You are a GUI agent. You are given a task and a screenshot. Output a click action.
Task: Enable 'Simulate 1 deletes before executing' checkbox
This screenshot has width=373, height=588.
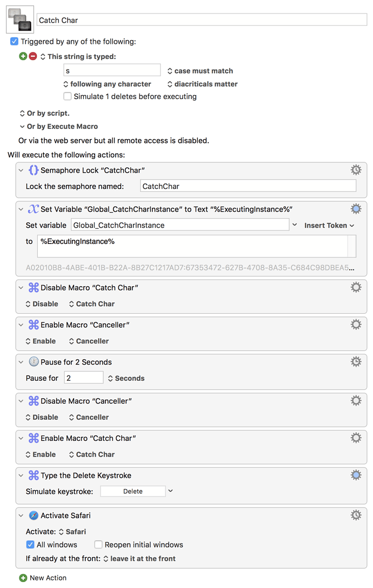[x=68, y=96]
